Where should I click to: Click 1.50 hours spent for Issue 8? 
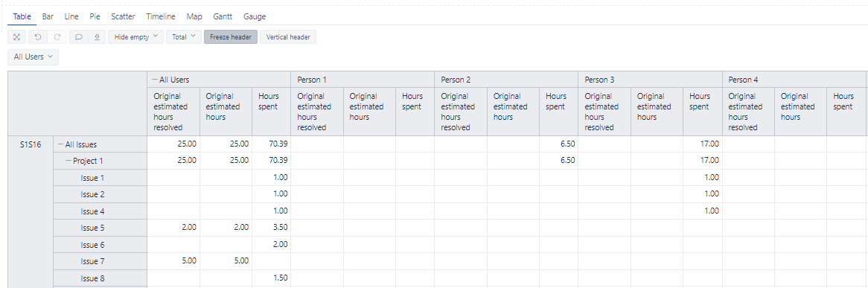[271, 278]
